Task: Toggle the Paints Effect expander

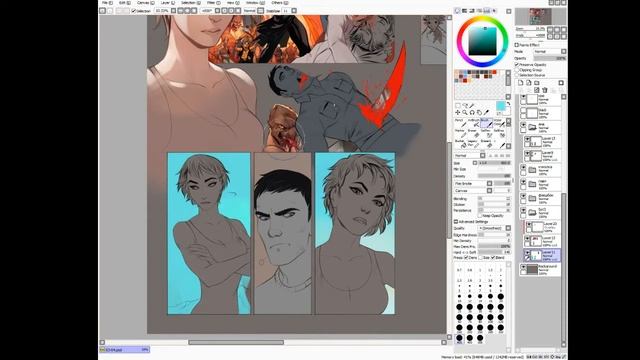Action: tap(517, 45)
